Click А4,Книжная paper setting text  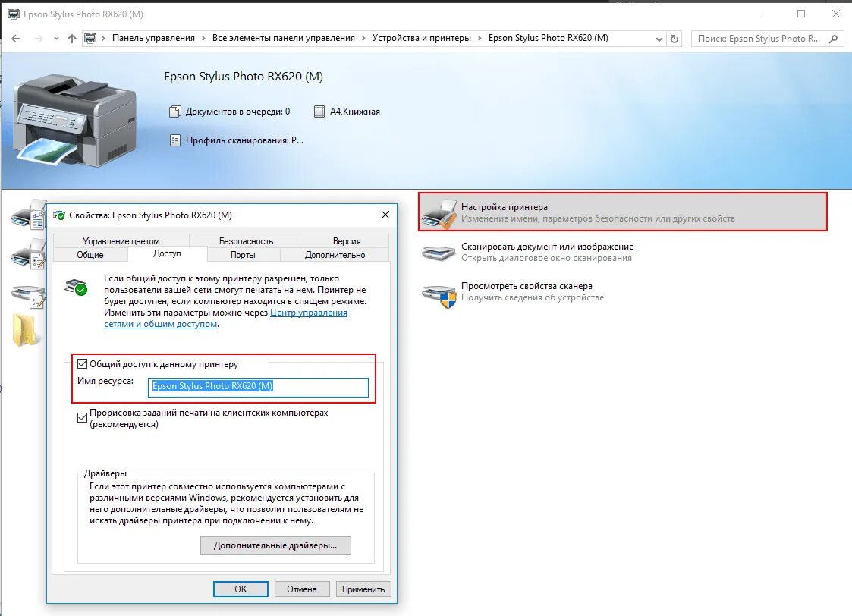pyautogui.click(x=355, y=112)
